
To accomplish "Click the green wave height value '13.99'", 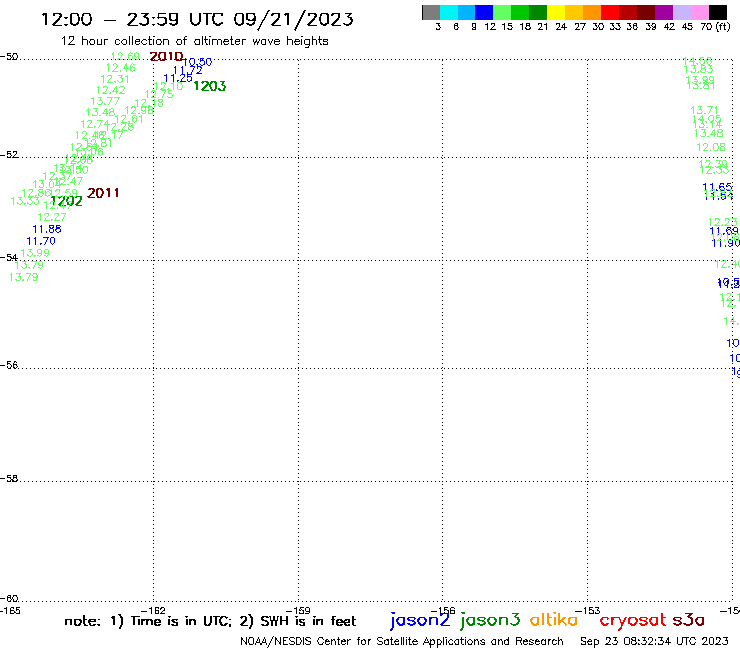I will point(35,253).
